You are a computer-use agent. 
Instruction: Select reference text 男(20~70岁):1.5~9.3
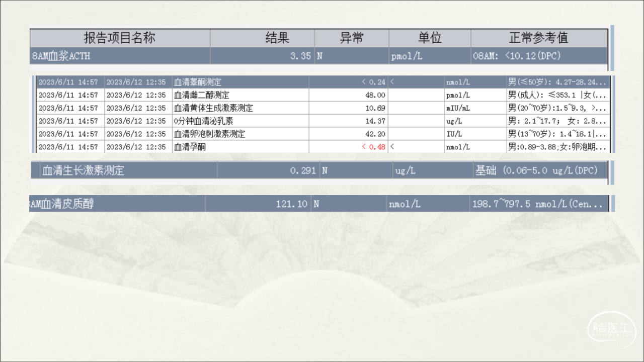549,108
